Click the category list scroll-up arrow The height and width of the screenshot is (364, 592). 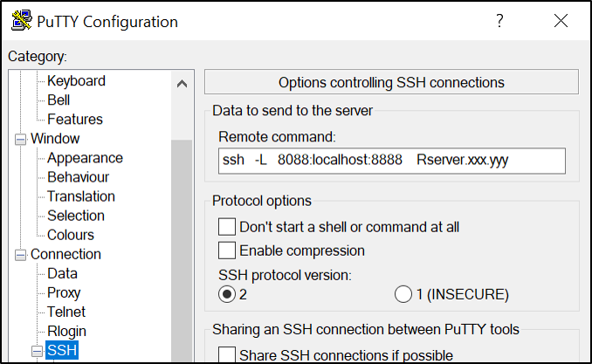click(x=182, y=84)
